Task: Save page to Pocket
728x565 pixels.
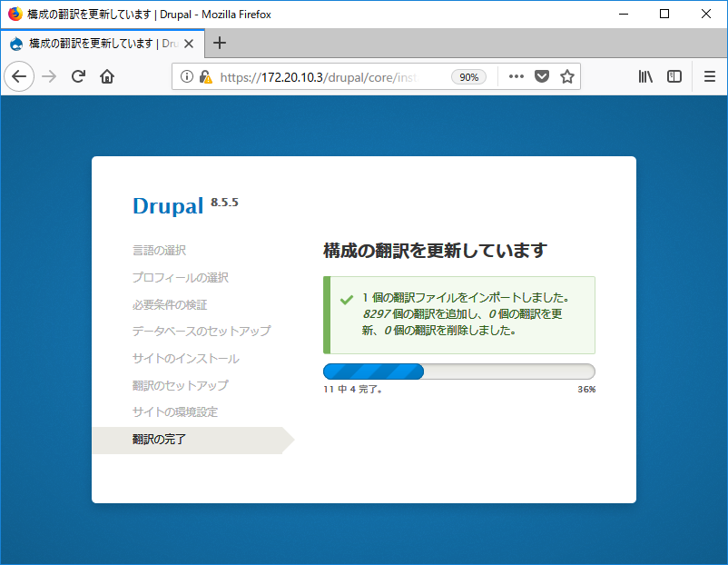Action: [542, 76]
